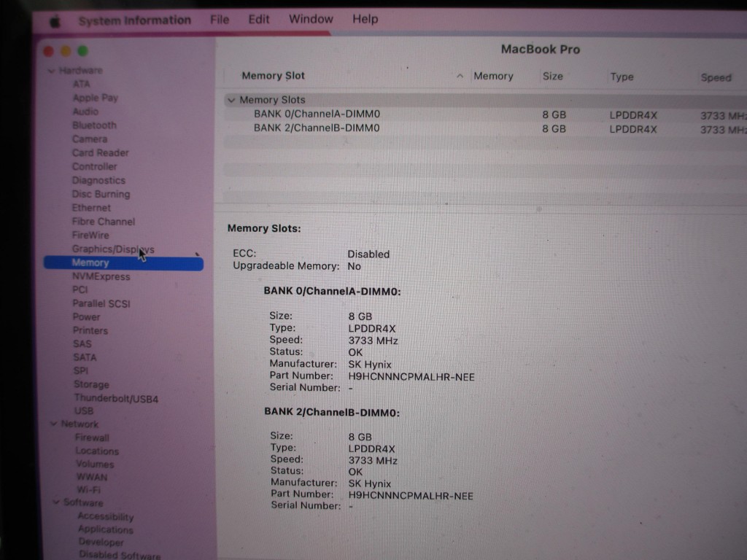Select Thunderbolt/USB4 in the sidebar
This screenshot has height=560, width=747.
click(116, 398)
